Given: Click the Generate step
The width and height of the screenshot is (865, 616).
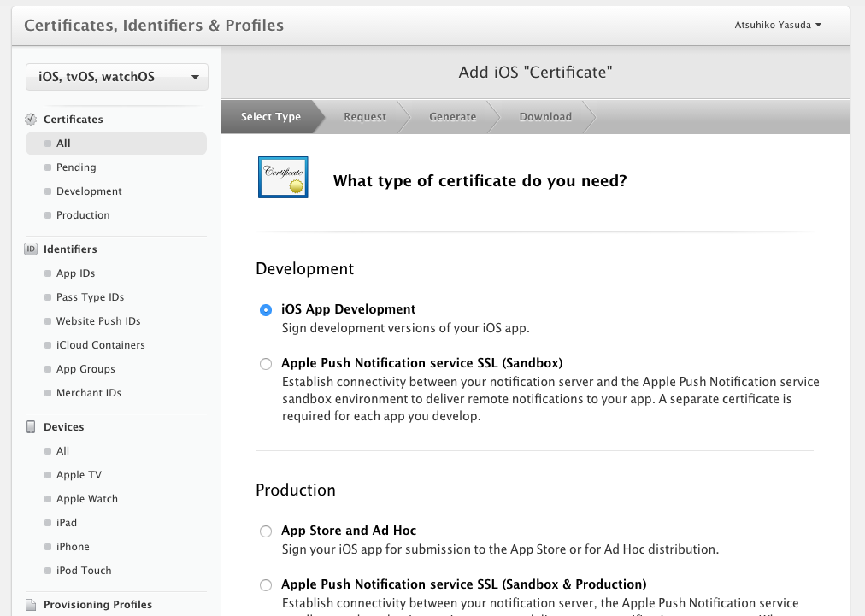Looking at the screenshot, I should pos(452,116).
